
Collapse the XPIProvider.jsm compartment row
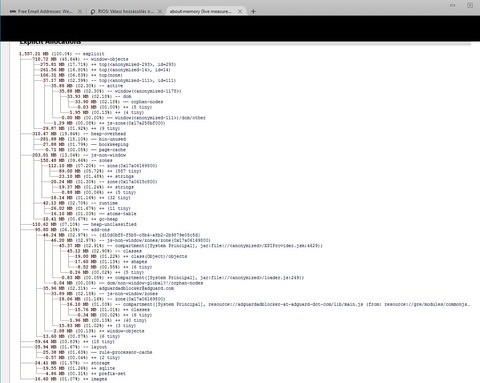[191, 246]
